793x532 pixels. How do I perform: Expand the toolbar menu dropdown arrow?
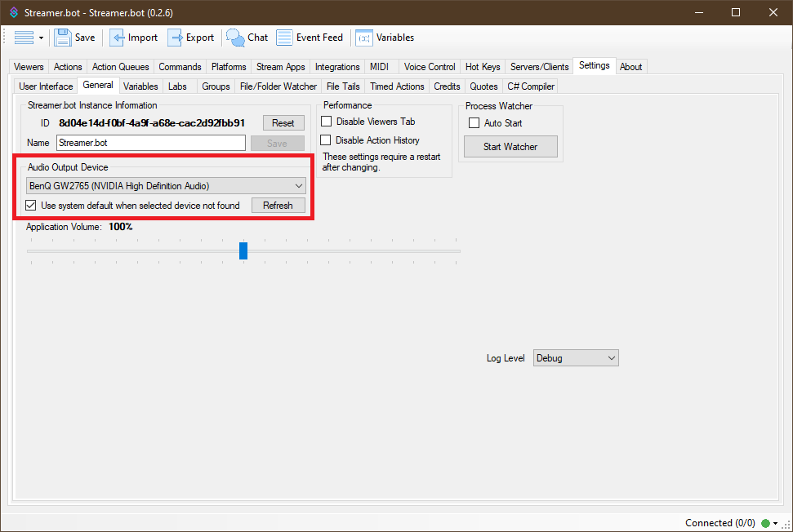(41, 38)
